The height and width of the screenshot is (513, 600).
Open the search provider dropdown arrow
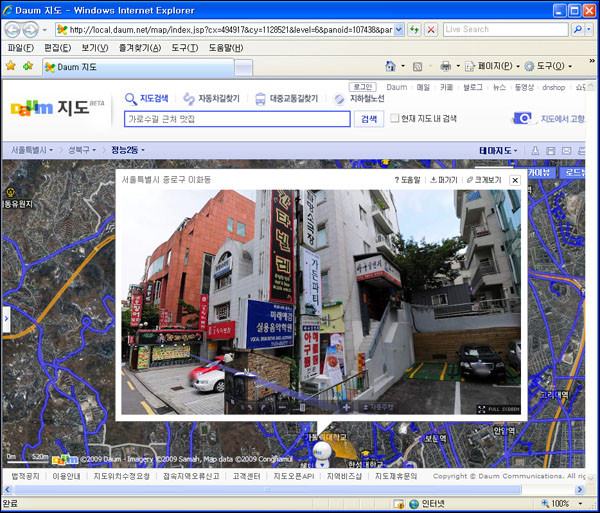589,29
